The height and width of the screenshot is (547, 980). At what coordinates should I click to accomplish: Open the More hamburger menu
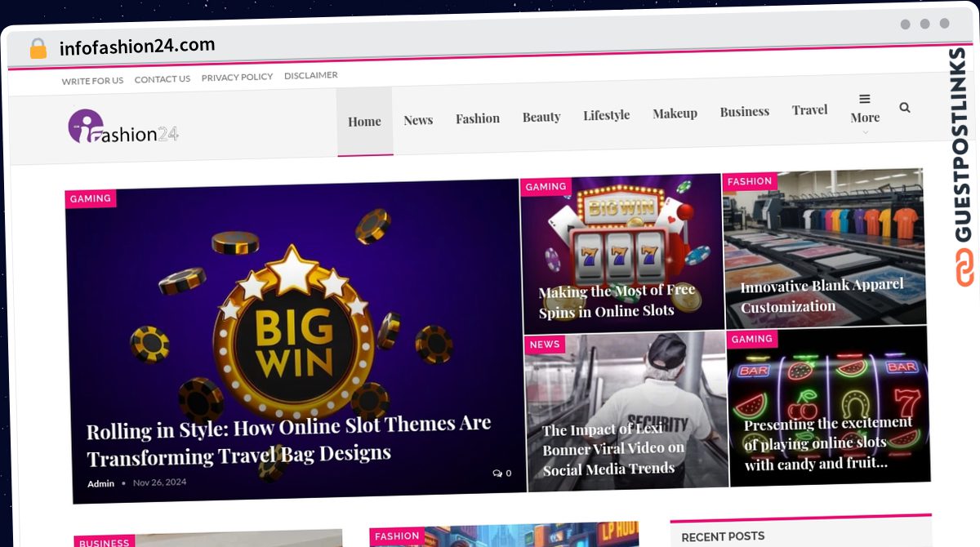click(x=865, y=109)
